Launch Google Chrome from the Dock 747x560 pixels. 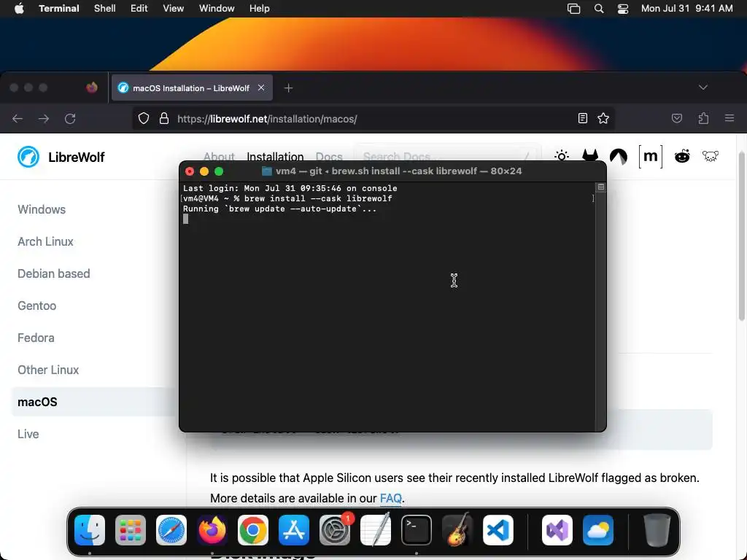(253, 530)
